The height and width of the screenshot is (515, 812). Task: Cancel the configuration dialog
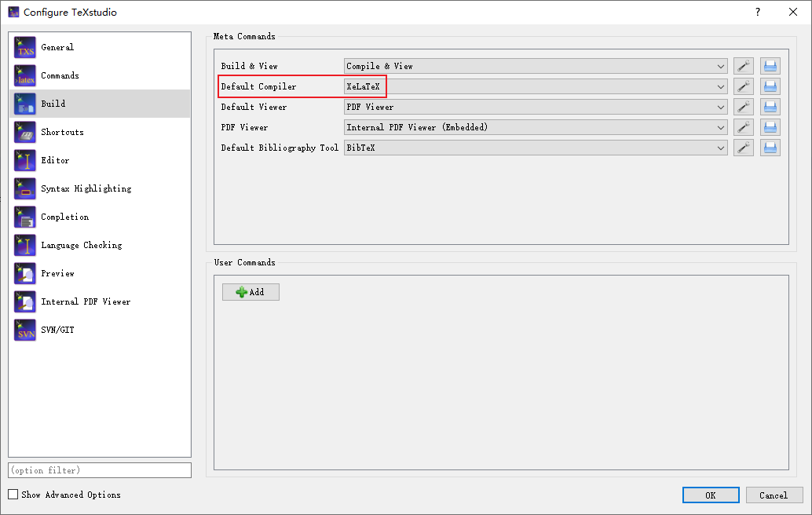pyautogui.click(x=774, y=495)
